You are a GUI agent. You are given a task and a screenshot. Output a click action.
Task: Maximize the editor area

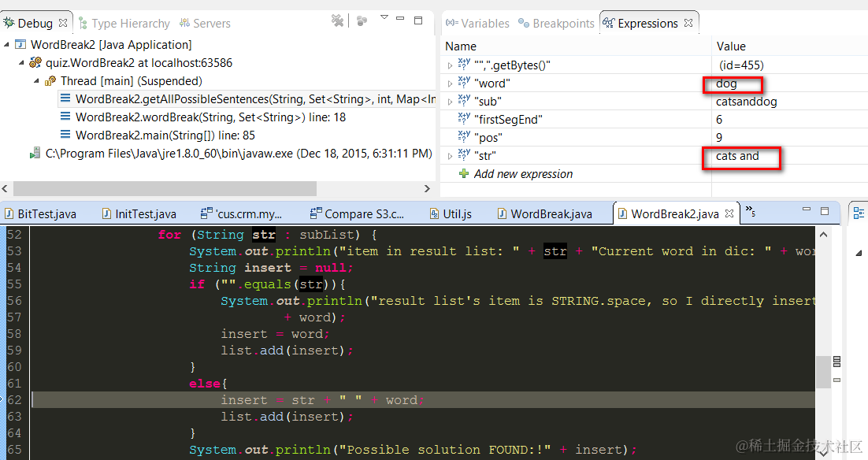pyautogui.click(x=825, y=211)
